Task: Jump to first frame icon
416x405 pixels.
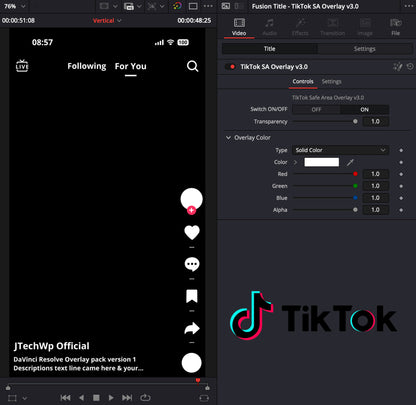Action: 65,398
